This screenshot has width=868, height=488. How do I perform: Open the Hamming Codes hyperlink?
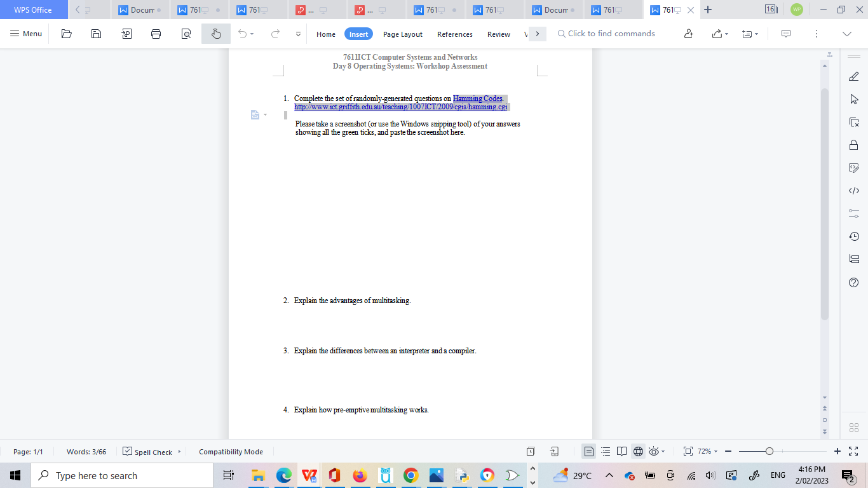(x=477, y=98)
